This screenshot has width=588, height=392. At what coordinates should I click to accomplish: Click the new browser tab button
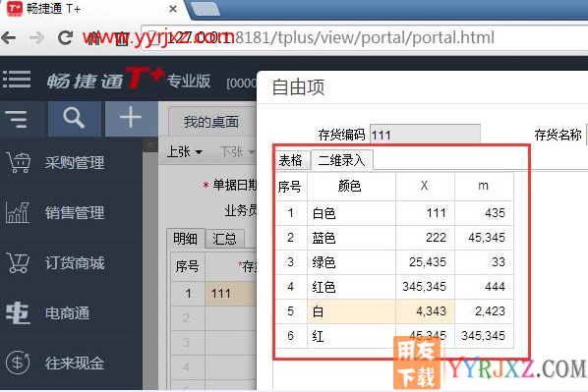[206, 9]
